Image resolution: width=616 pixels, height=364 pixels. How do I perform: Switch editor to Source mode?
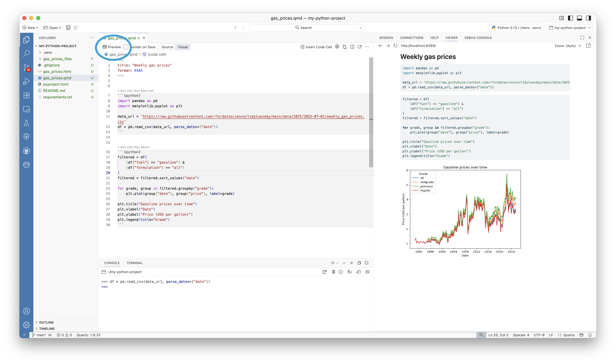(167, 47)
